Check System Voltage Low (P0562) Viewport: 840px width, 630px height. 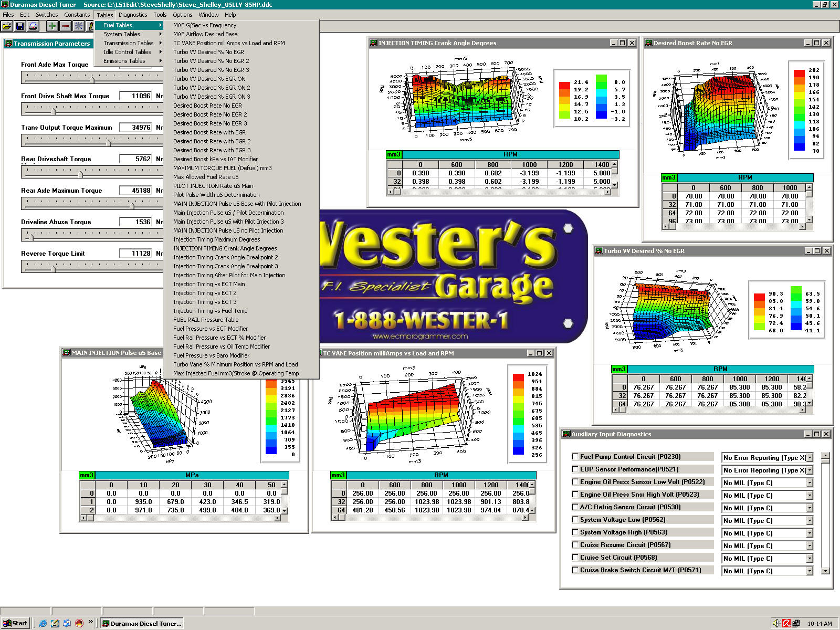coord(575,519)
